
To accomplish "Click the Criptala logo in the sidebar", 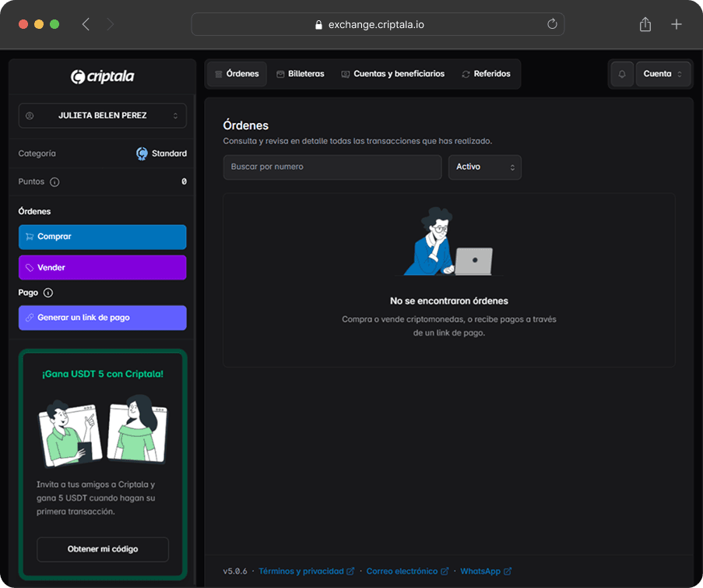I will tap(102, 76).
